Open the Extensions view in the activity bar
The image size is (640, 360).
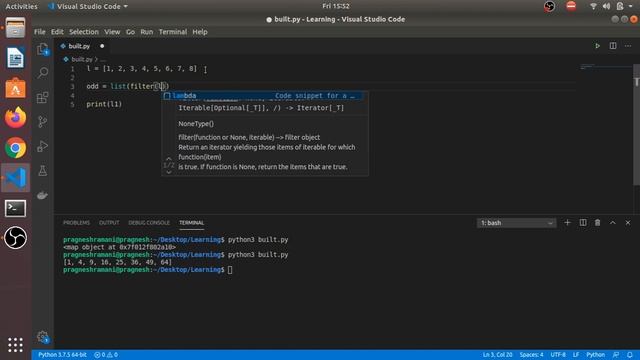tap(43, 98)
